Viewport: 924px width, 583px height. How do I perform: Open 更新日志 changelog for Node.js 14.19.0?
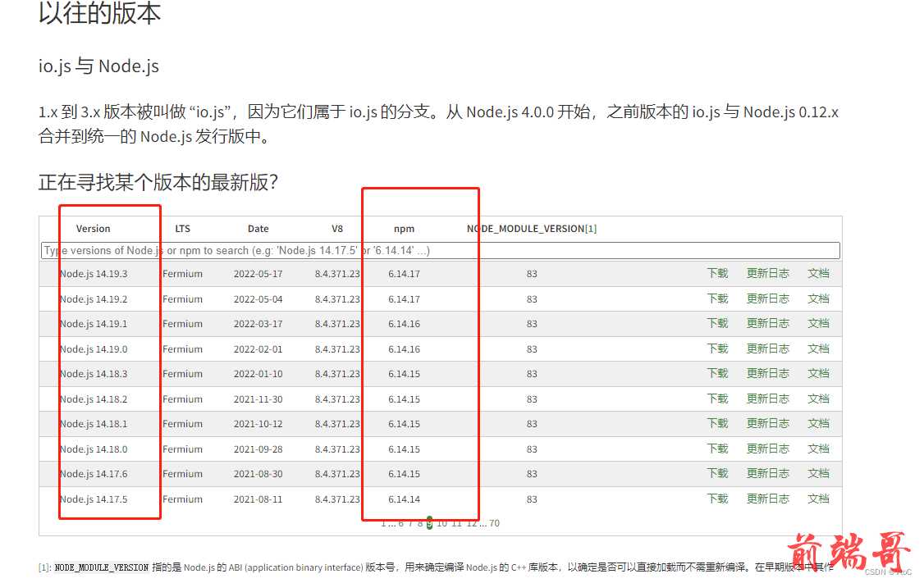[768, 348]
